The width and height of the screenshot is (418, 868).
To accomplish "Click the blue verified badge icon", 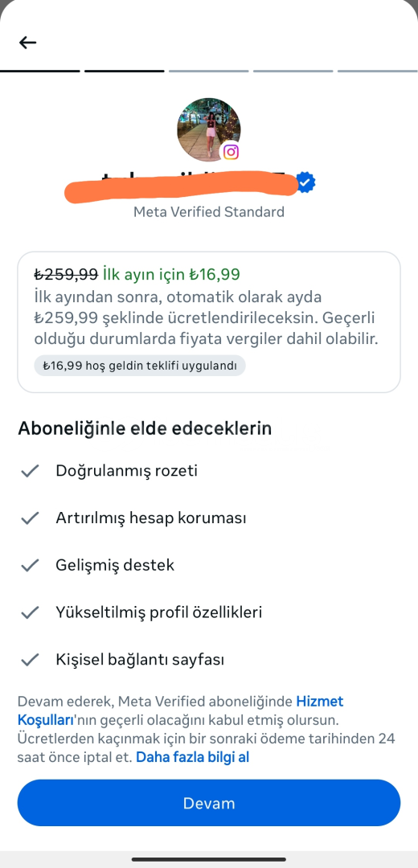I will point(305,182).
